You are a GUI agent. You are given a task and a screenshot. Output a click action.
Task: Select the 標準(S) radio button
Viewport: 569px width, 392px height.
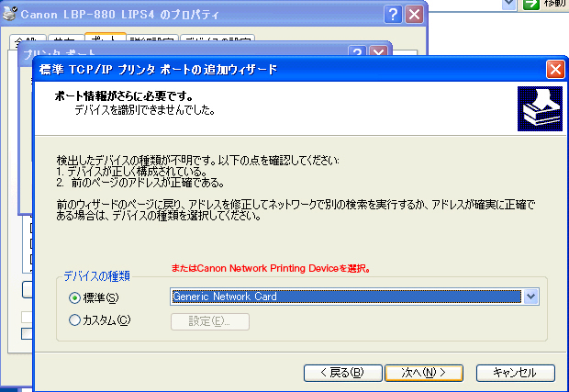pyautogui.click(x=74, y=298)
